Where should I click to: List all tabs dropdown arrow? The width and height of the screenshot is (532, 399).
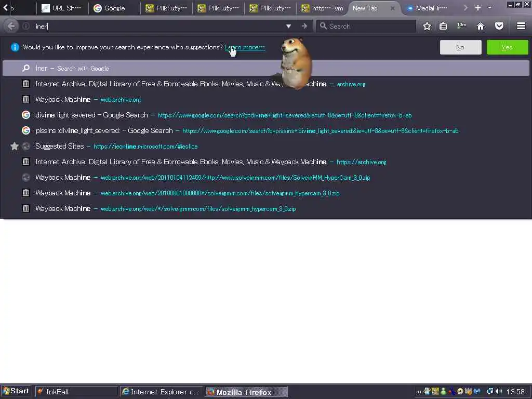[x=489, y=8]
